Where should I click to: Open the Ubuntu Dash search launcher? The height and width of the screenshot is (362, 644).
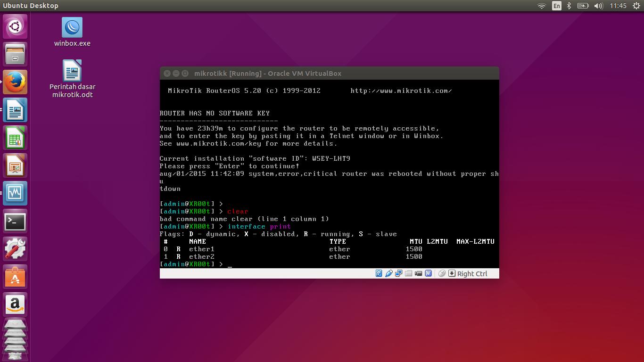pos(15,26)
